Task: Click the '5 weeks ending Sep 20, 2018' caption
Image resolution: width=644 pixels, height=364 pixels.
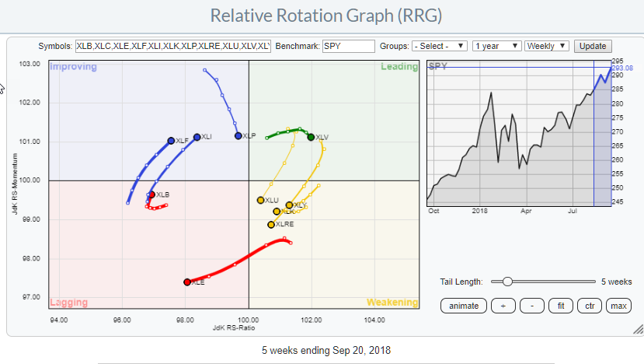Action: [326, 351]
